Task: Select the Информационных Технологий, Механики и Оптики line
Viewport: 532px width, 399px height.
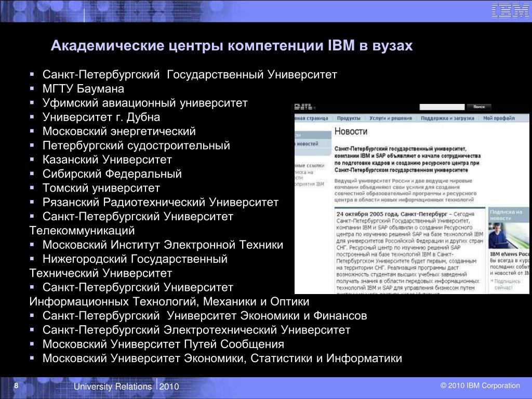Action: point(169,301)
